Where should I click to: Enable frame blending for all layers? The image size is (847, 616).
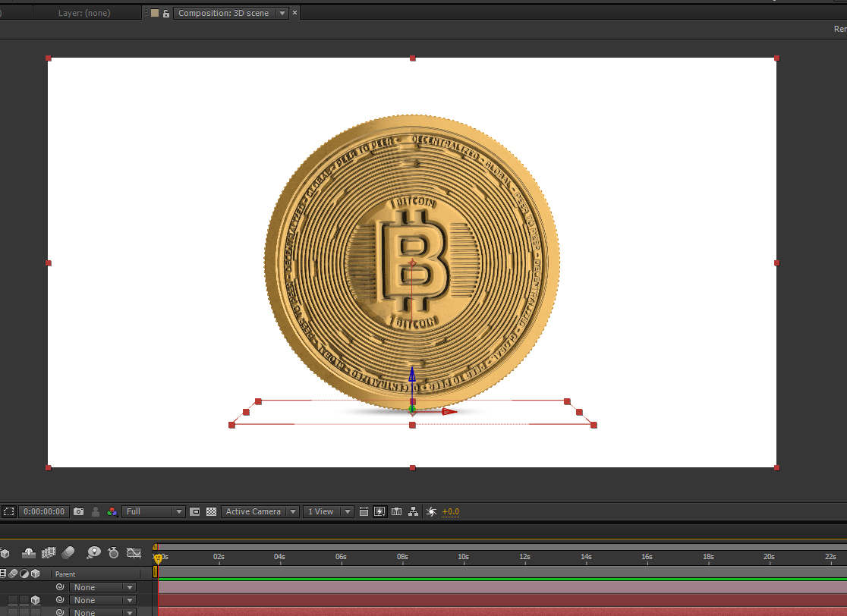point(49,553)
